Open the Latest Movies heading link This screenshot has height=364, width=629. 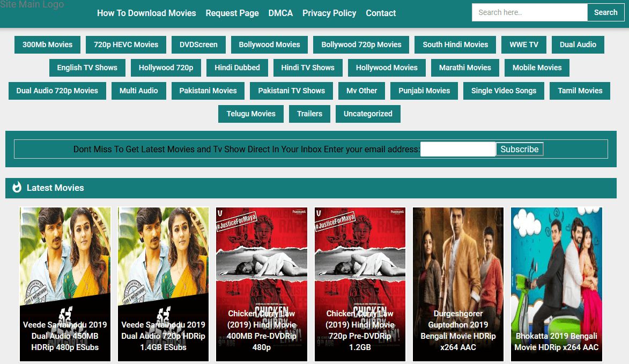click(55, 188)
